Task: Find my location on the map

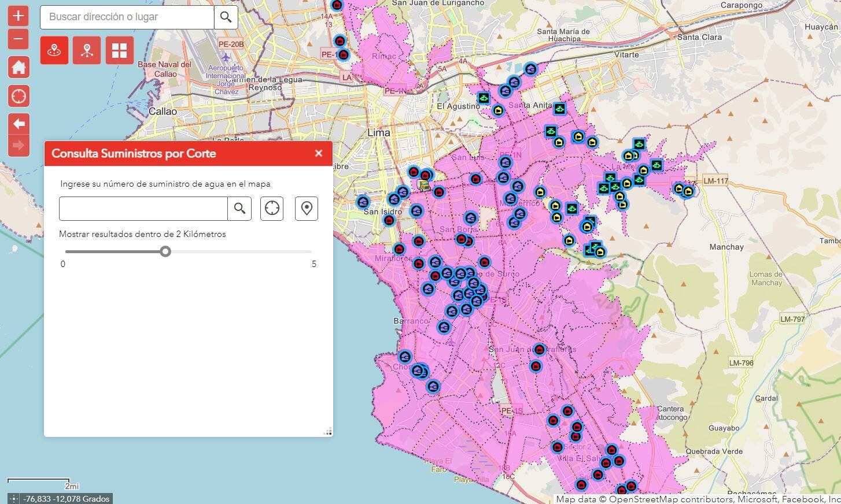Action: (19, 96)
